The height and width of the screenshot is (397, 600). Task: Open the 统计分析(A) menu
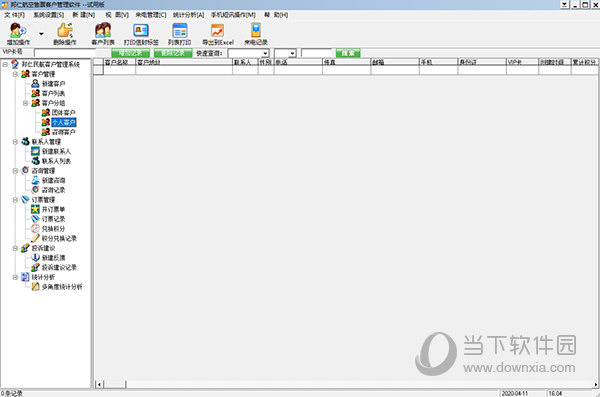(x=188, y=15)
